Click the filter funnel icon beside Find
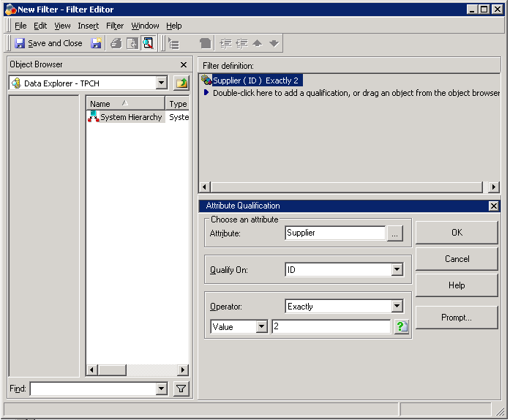Image resolution: width=510 pixels, height=420 pixels. [181, 389]
